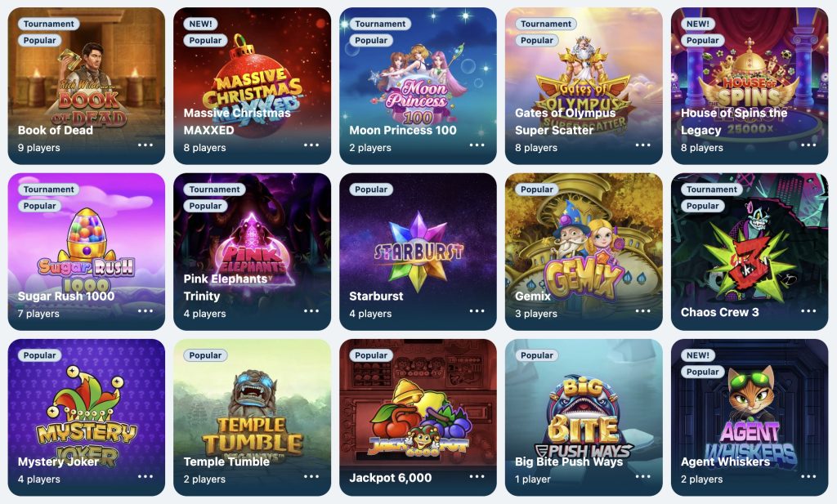The image size is (837, 504).
Task: Open three-dot menu on Gates of Olympus
Action: (x=642, y=145)
